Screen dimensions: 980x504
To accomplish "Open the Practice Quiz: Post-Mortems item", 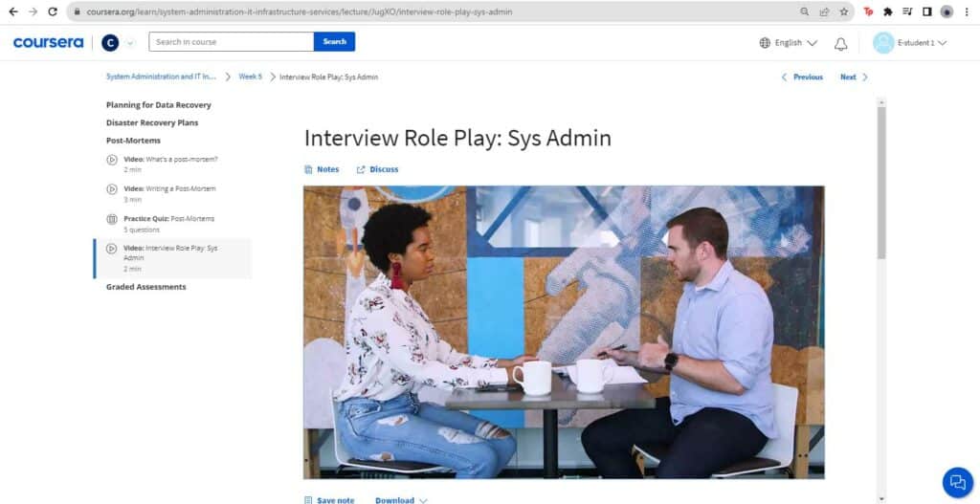I will pos(168,224).
